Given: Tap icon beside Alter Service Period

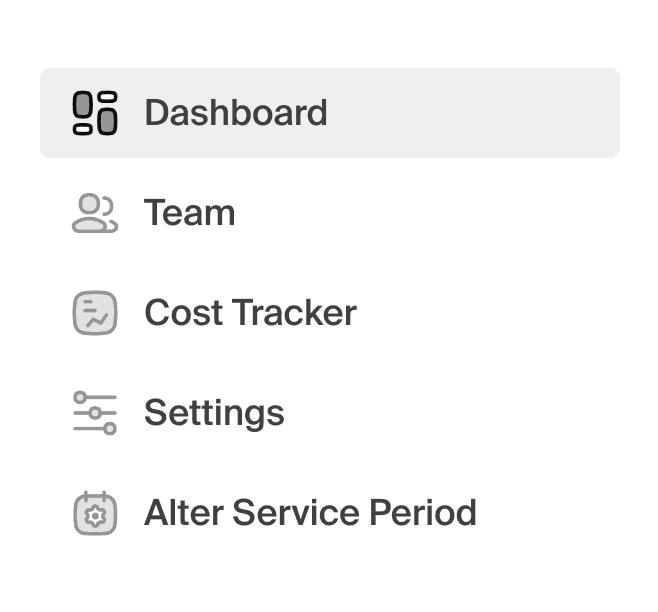Looking at the screenshot, I should click(x=95, y=513).
